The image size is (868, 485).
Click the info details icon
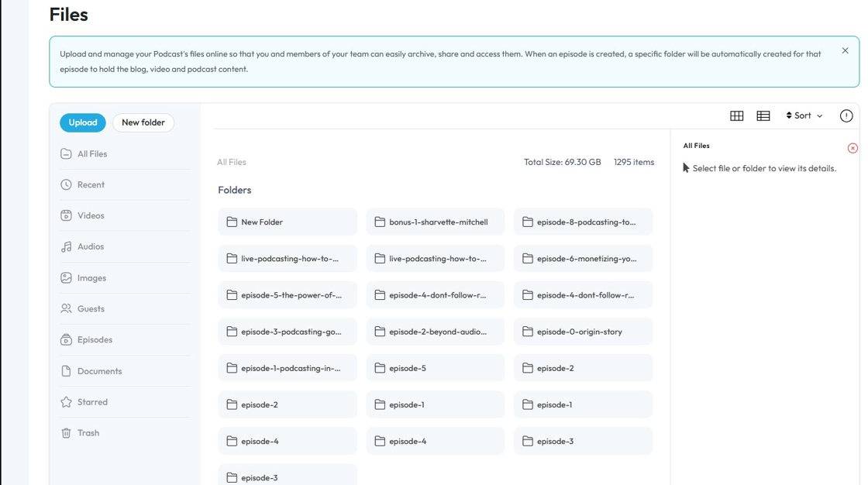pos(846,116)
